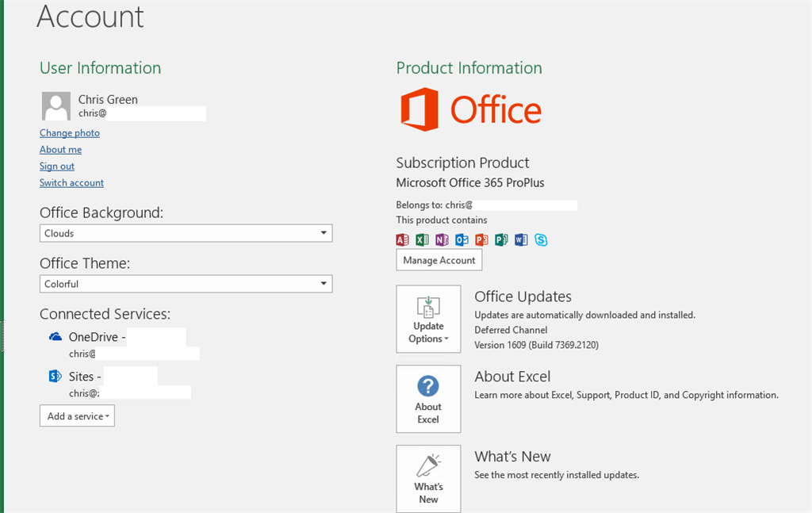Viewport: 812px width, 513px height.
Task: Click the Subscription Product heading
Action: [x=462, y=163]
